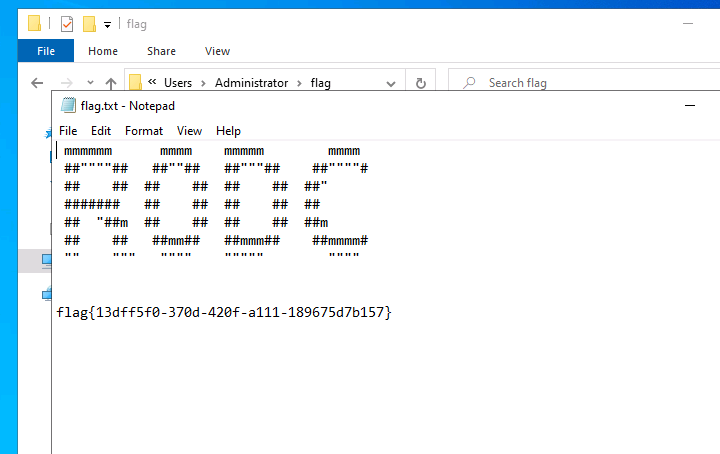The width and height of the screenshot is (720, 454).
Task: Click Administrator in the address path
Action: (251, 83)
